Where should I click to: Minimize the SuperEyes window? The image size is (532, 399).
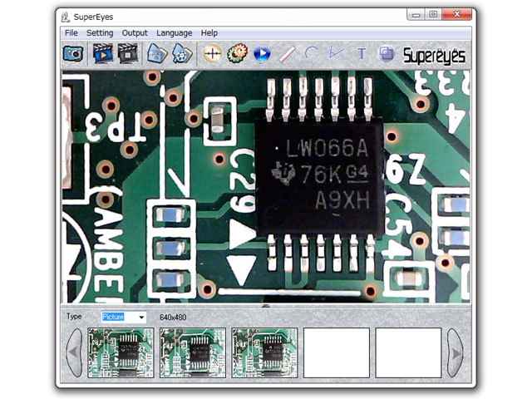416,15
